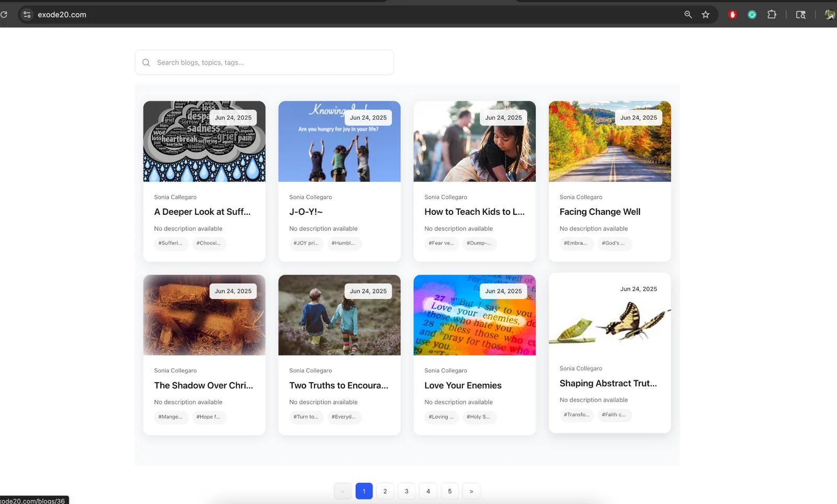Open 'A Deeper Look at Suff...' post

202,212
